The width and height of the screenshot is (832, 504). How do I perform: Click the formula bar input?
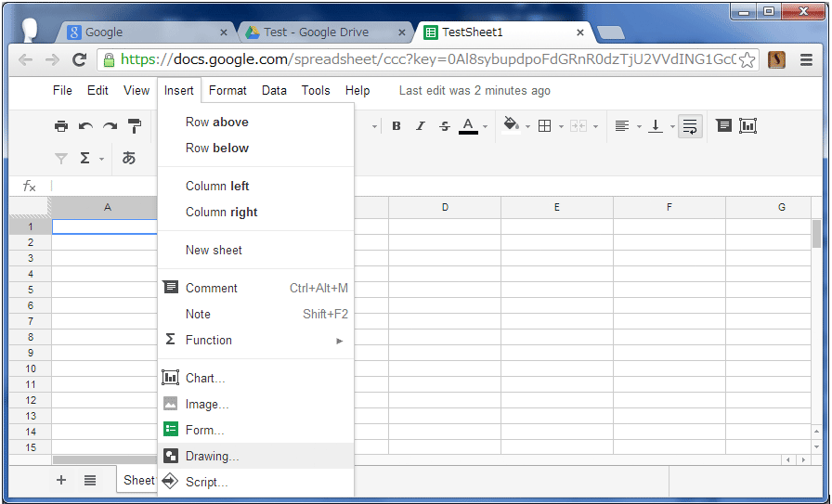[435, 186]
